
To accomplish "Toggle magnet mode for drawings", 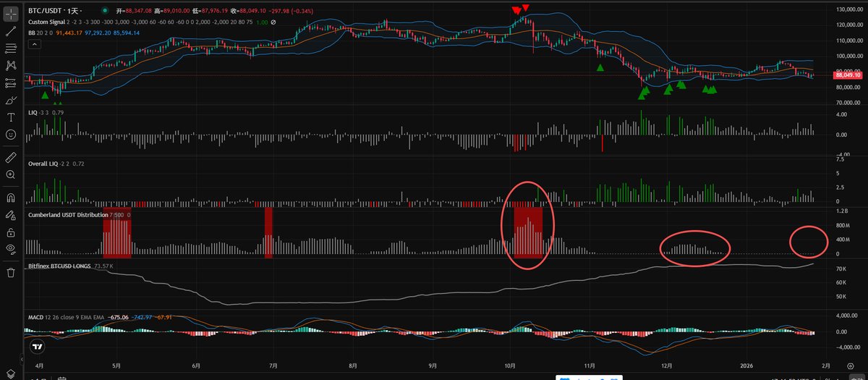I will point(11,196).
